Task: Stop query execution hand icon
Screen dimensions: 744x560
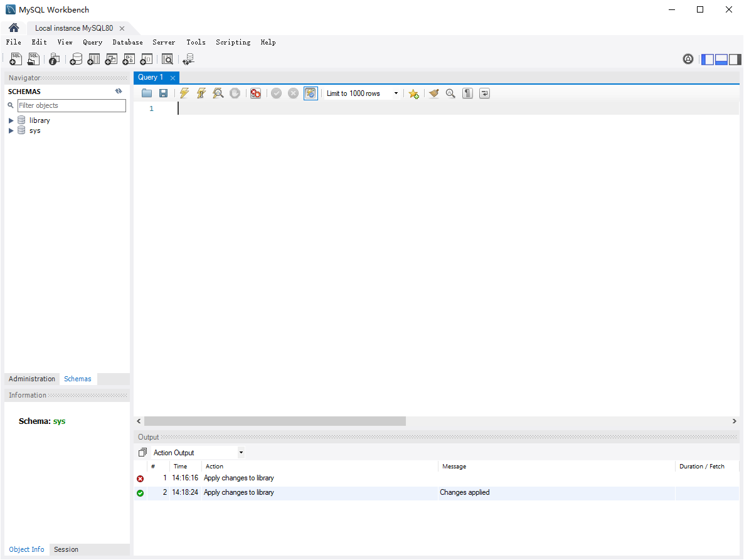Action: 235,93
